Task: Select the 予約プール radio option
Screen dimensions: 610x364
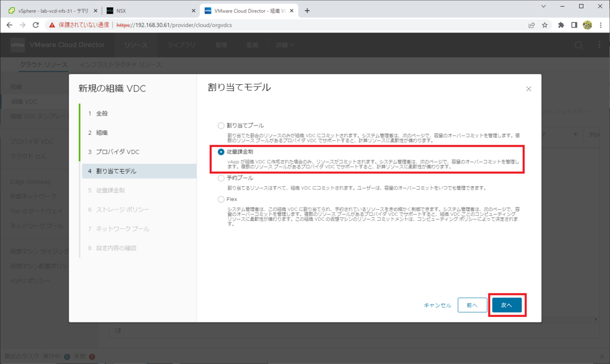Action: point(221,178)
